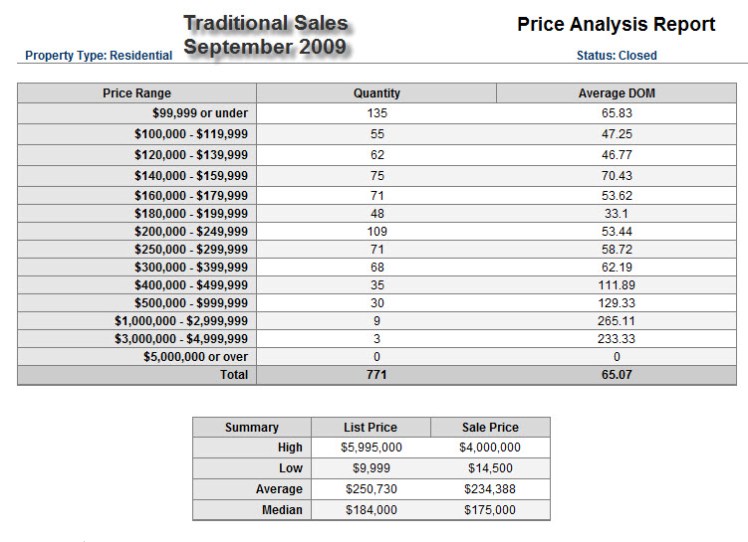Select the High list price $5,995,000
The height and width of the screenshot is (542, 748).
point(371,448)
